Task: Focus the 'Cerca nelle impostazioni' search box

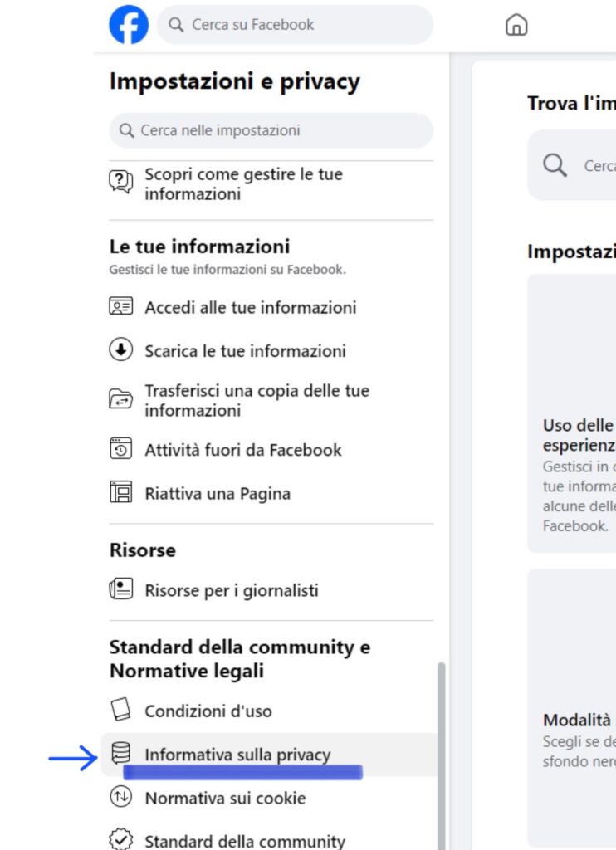Action: tap(271, 130)
